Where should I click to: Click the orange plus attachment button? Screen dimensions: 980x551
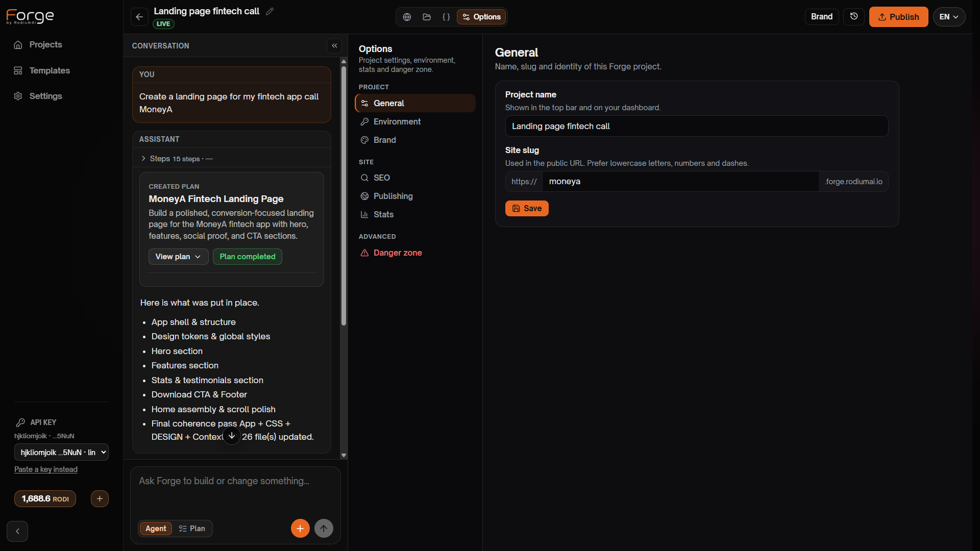click(x=300, y=529)
